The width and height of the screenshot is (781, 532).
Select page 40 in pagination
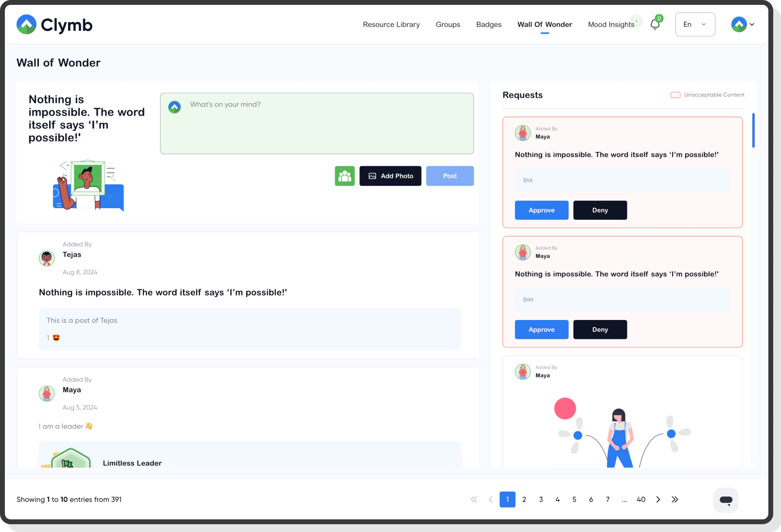641,499
